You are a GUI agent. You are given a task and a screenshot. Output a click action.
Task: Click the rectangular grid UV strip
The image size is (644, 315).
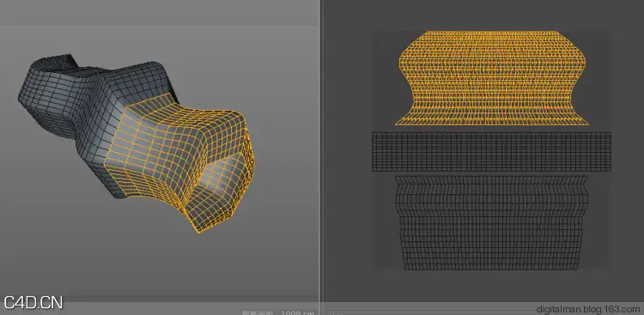point(491,152)
